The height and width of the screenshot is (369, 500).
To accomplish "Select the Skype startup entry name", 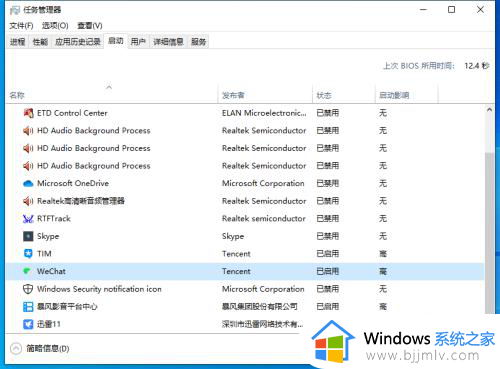I will coord(48,236).
